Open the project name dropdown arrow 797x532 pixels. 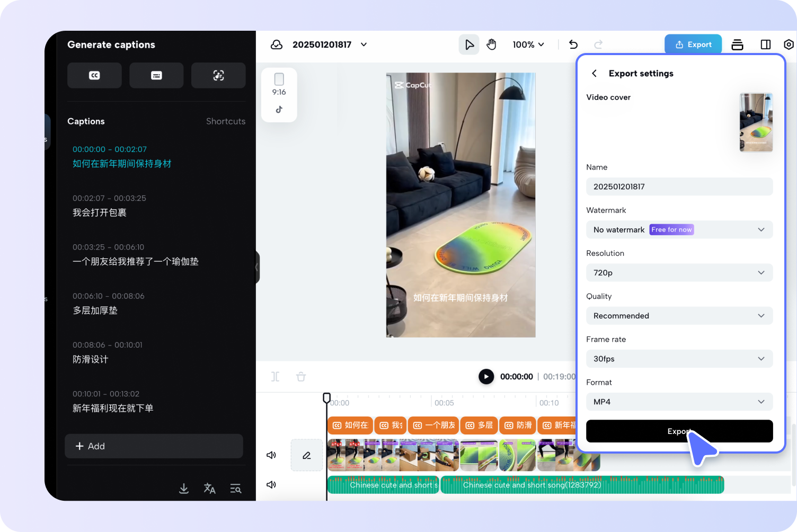pyautogui.click(x=364, y=45)
